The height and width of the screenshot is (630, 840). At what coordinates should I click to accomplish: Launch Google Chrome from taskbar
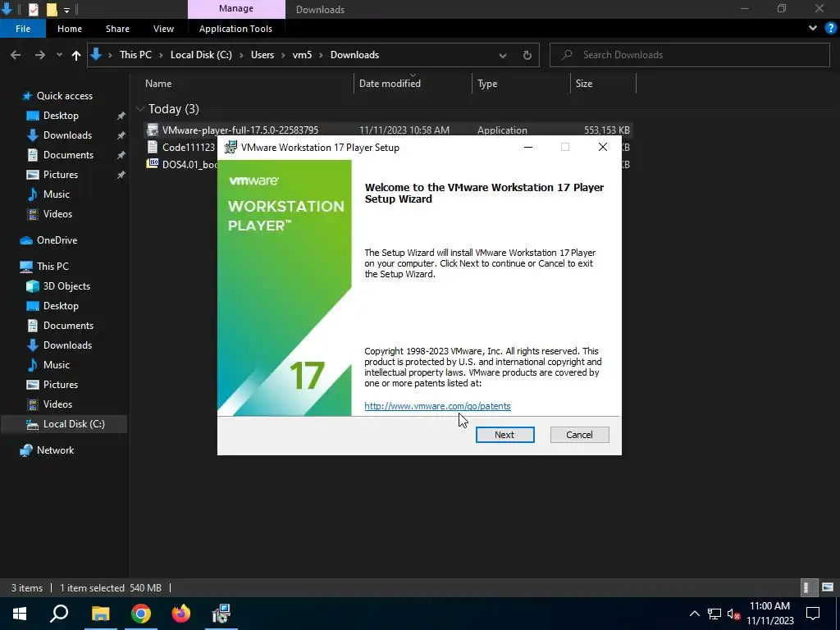141,614
